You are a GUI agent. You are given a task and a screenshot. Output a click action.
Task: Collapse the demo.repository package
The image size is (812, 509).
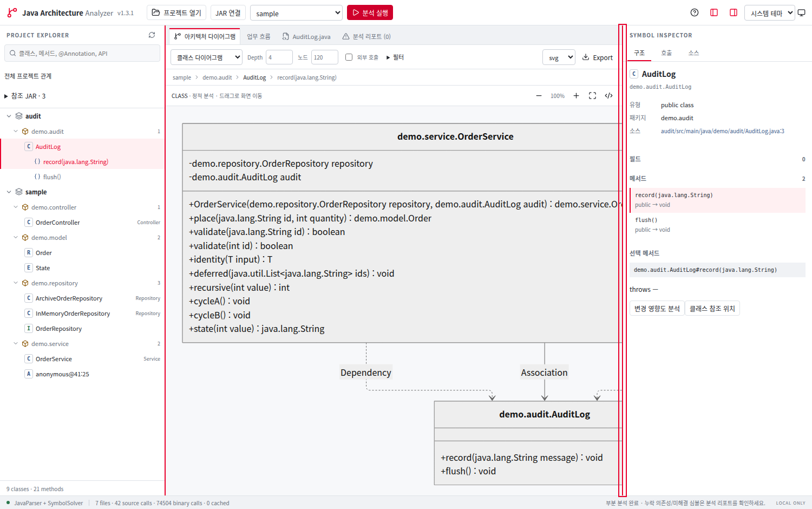[x=16, y=283]
